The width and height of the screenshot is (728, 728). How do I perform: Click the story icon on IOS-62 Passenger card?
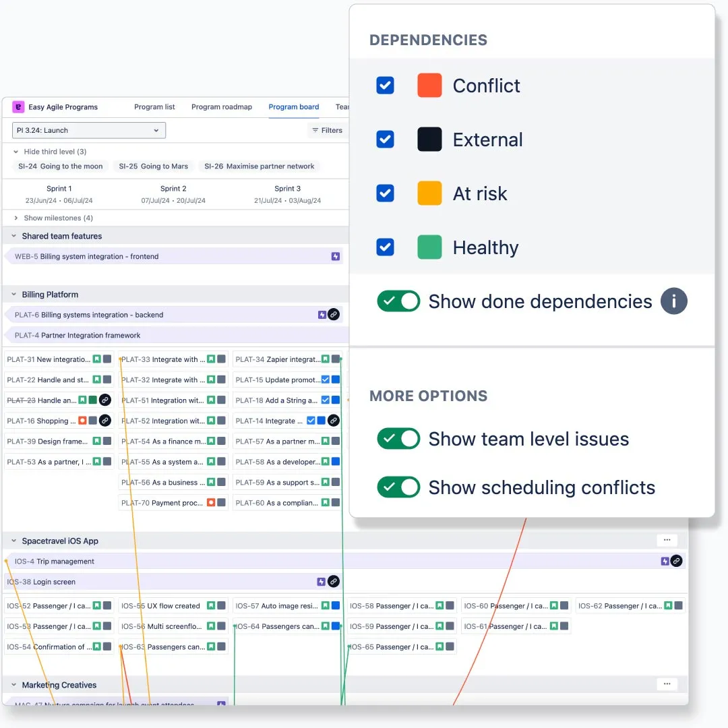(668, 605)
